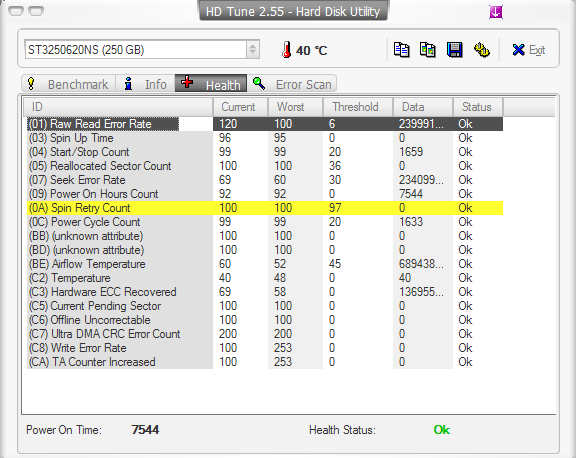Click the copy screenshot to clipboard icon
This screenshot has width=576, height=458.
click(x=428, y=50)
